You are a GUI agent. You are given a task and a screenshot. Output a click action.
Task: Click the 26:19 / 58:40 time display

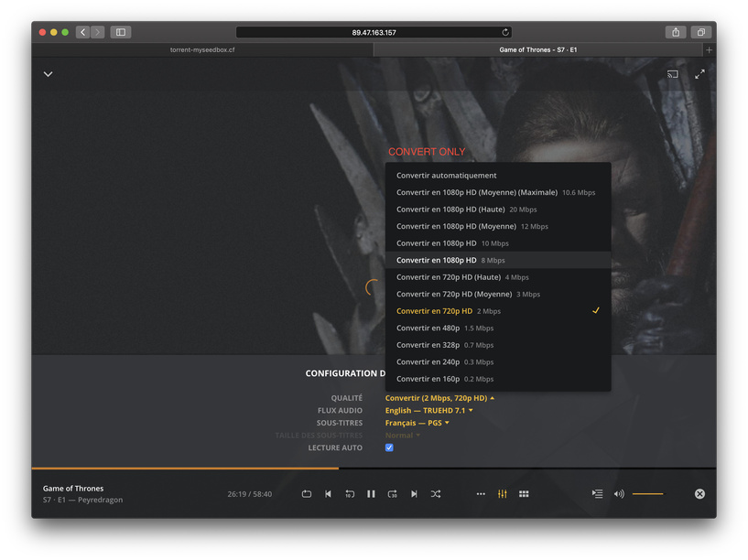250,494
